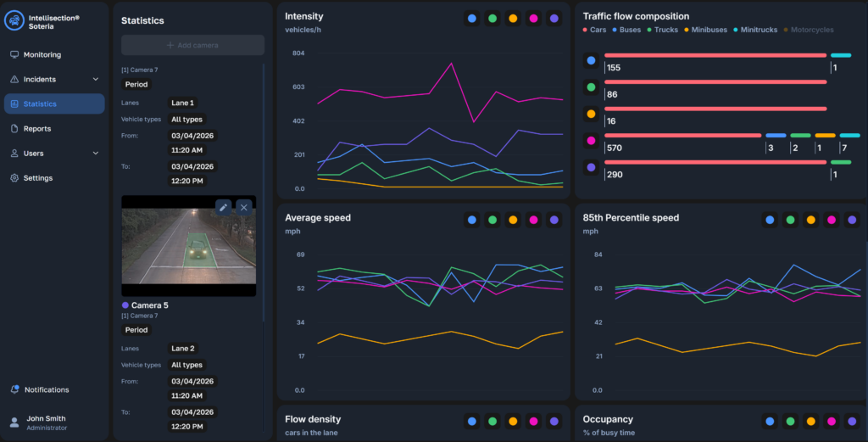Click the Cars legend entry
The image size is (868, 442).
pos(594,30)
